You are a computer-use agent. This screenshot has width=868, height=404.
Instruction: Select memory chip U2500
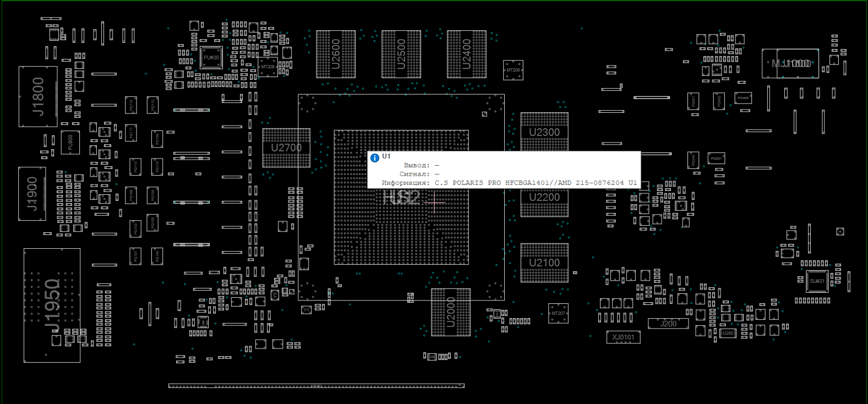(401, 54)
